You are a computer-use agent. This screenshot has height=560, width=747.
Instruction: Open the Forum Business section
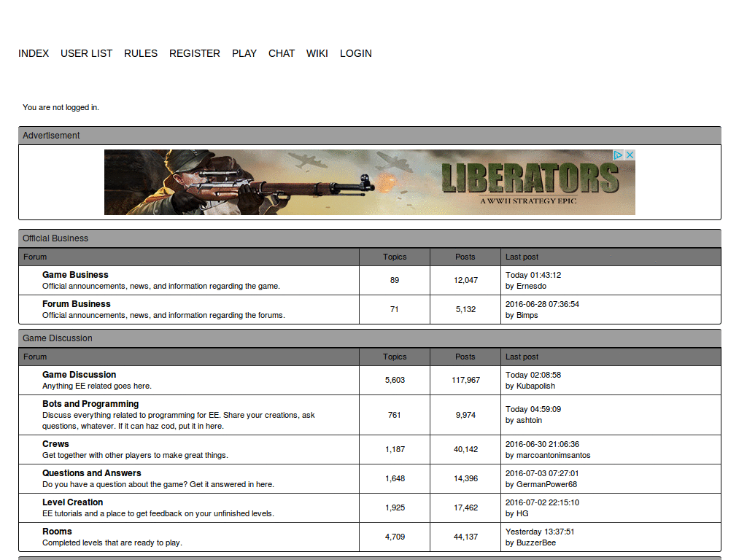76,304
